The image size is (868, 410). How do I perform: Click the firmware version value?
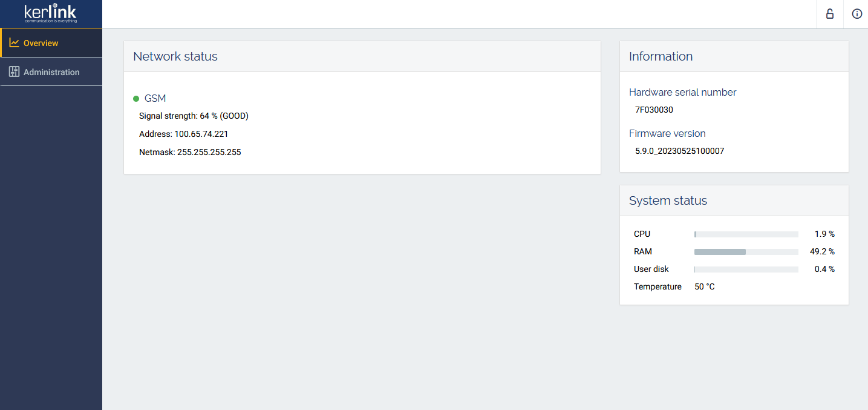679,151
